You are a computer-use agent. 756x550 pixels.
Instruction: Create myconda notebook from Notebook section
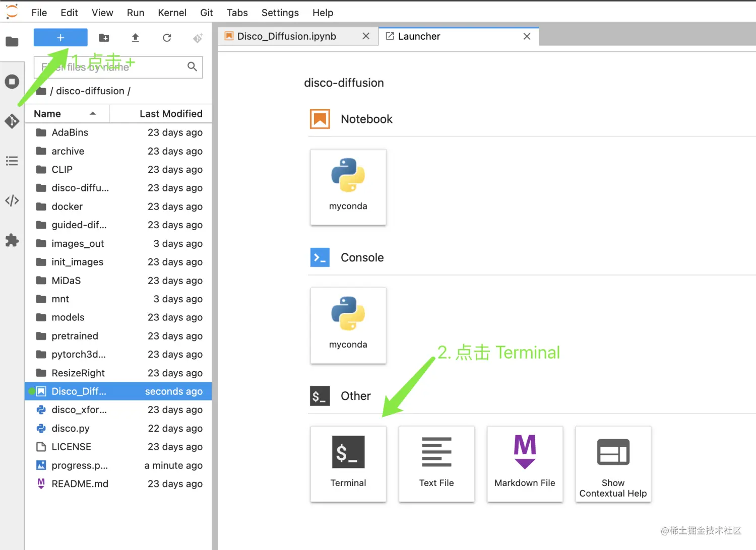pyautogui.click(x=348, y=187)
